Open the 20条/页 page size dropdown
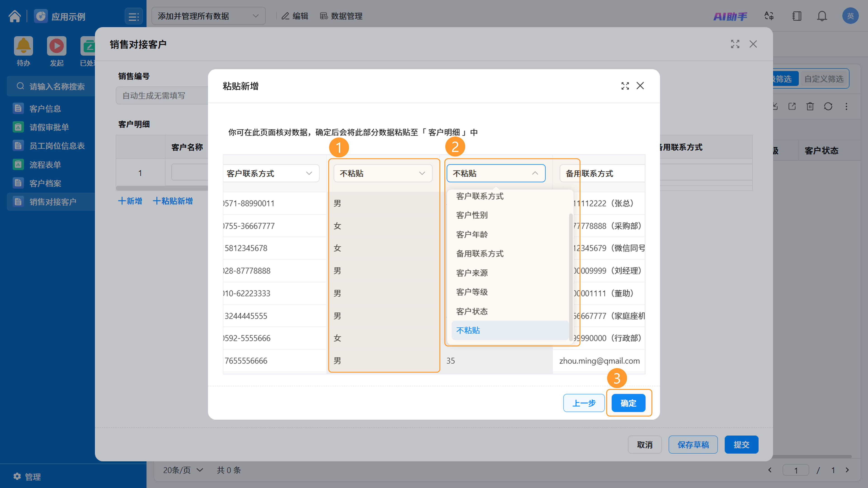868x488 pixels. [183, 470]
